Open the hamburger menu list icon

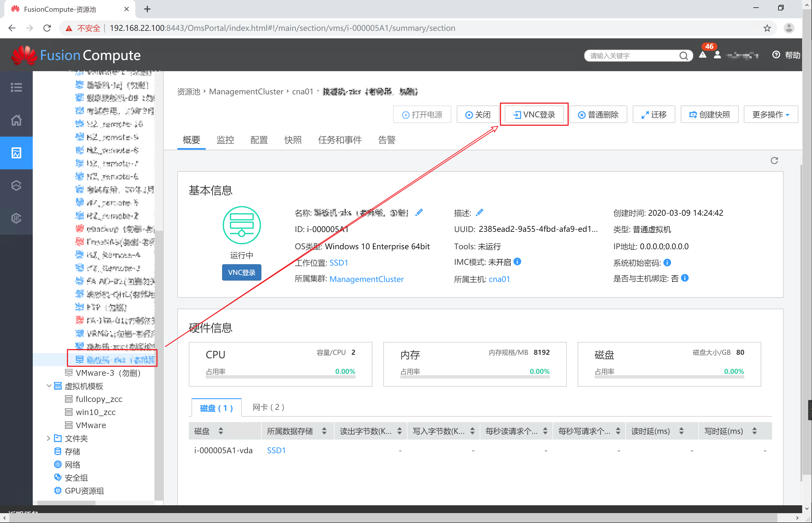(16, 87)
